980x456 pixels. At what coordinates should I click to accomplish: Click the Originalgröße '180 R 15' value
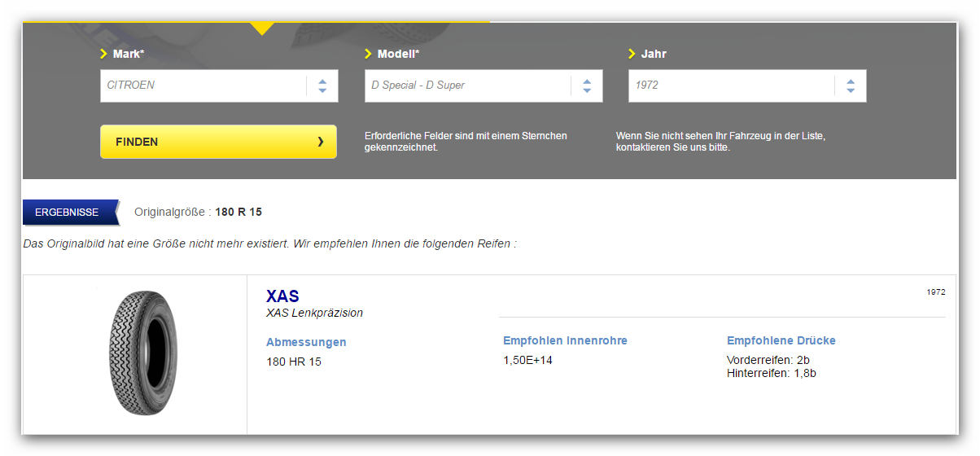point(238,212)
